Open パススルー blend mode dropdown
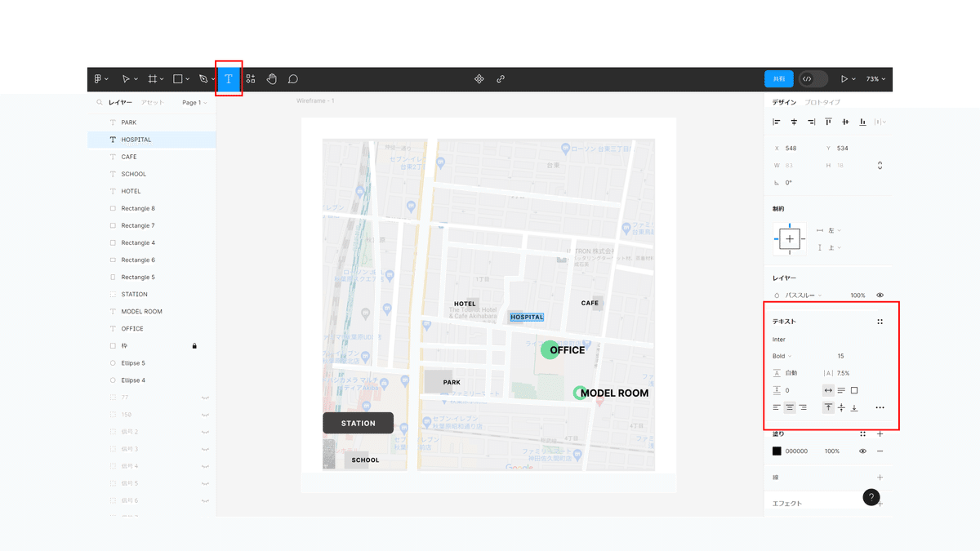 pos(804,295)
